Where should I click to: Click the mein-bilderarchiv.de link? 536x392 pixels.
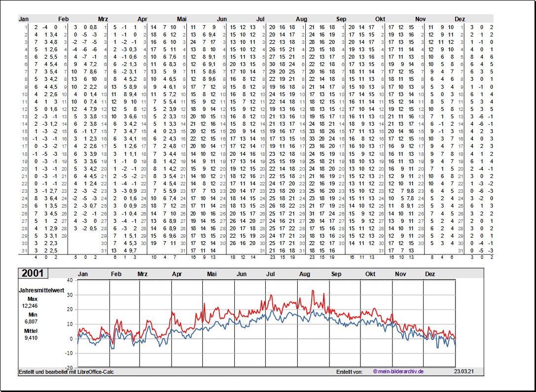click(398, 371)
